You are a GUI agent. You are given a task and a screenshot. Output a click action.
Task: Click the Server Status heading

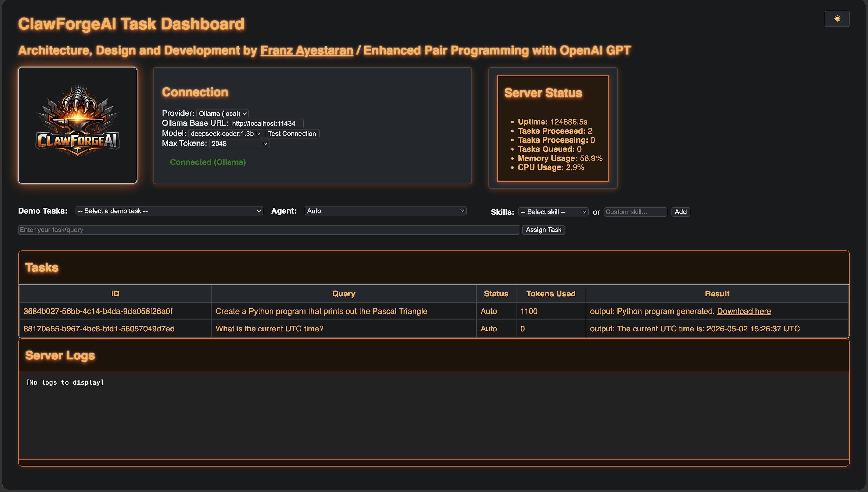(543, 93)
